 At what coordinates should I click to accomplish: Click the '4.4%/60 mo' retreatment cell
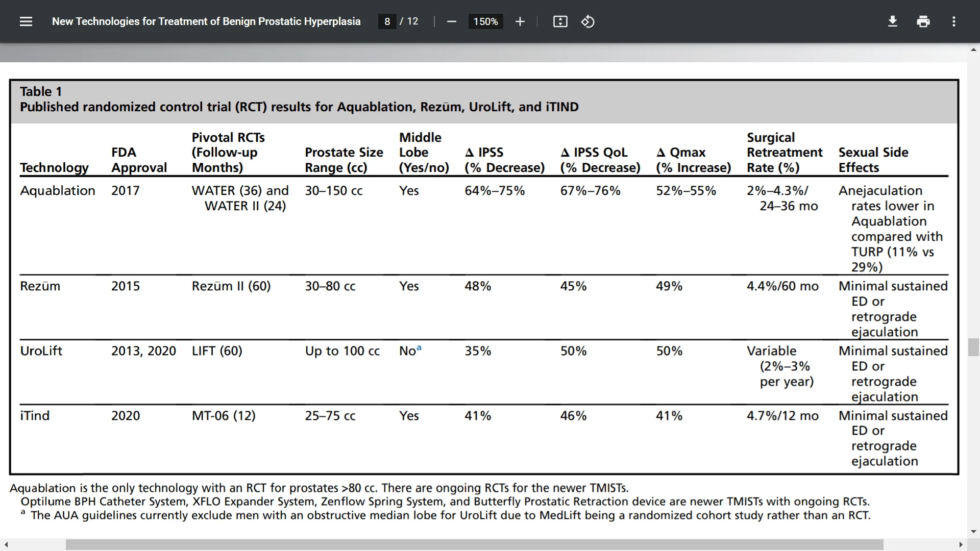782,286
